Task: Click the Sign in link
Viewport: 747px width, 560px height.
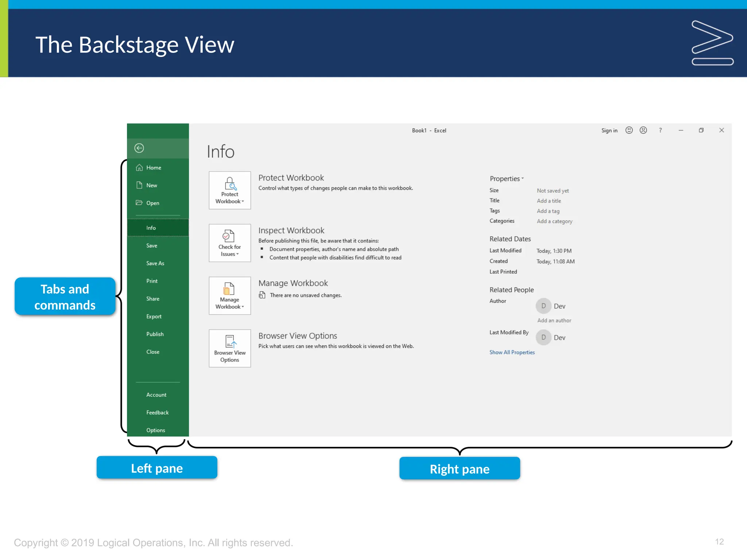Action: 609,131
